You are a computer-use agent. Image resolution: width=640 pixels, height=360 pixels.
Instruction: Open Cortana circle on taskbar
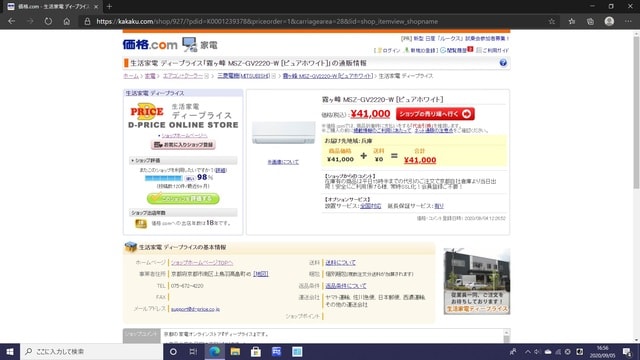pyautogui.click(x=173, y=351)
